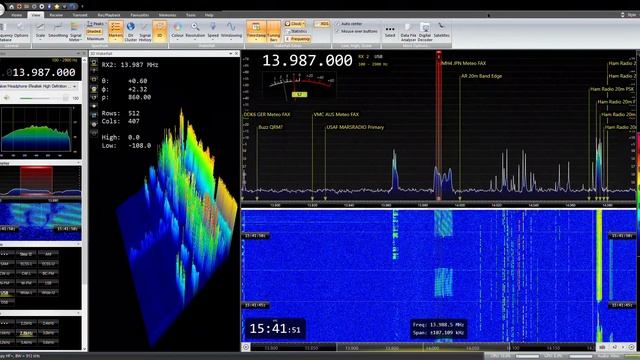
Task: Open the Scale dropdown in ribbon
Action: [40, 31]
